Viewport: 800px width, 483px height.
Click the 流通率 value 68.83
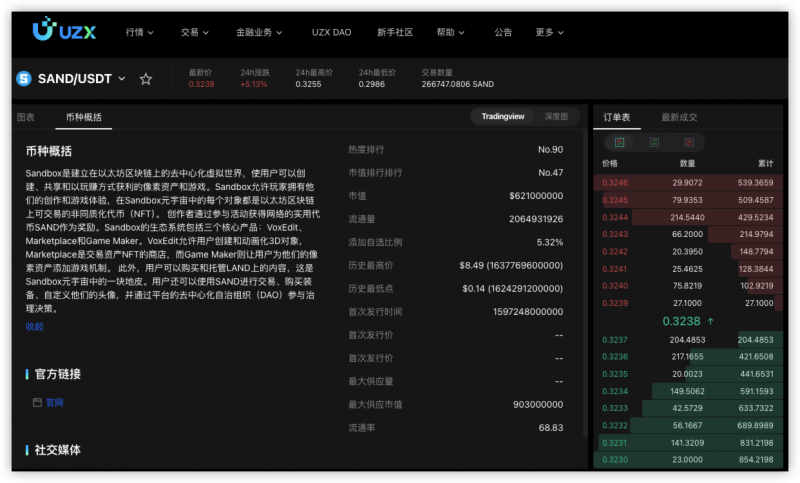coord(551,428)
